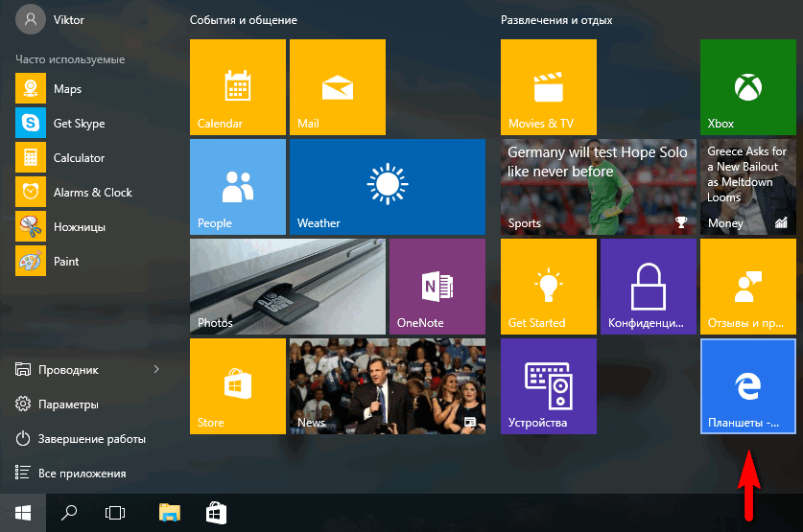Open the Money news tile
The width and height of the screenshot is (803, 532).
[x=747, y=187]
